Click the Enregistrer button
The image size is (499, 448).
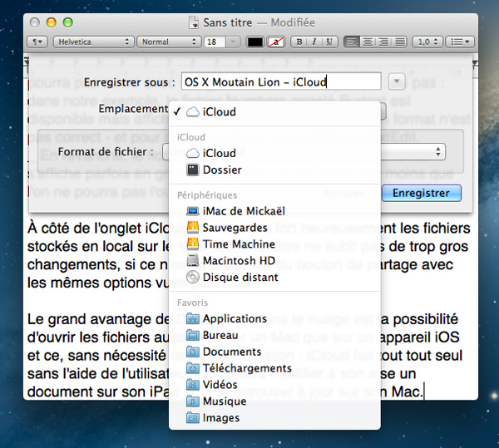point(422,193)
